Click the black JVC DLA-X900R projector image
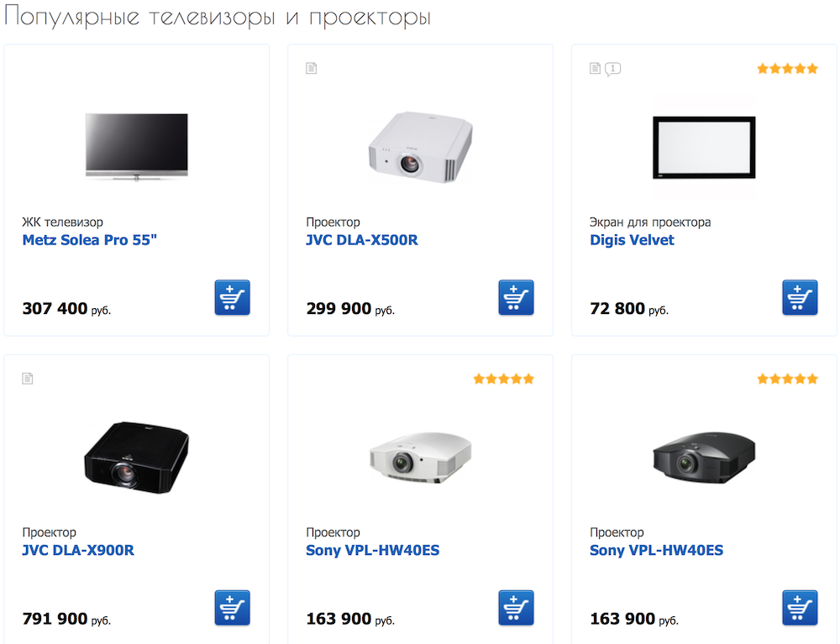Screen dimensions: 840x644 pos(137,457)
